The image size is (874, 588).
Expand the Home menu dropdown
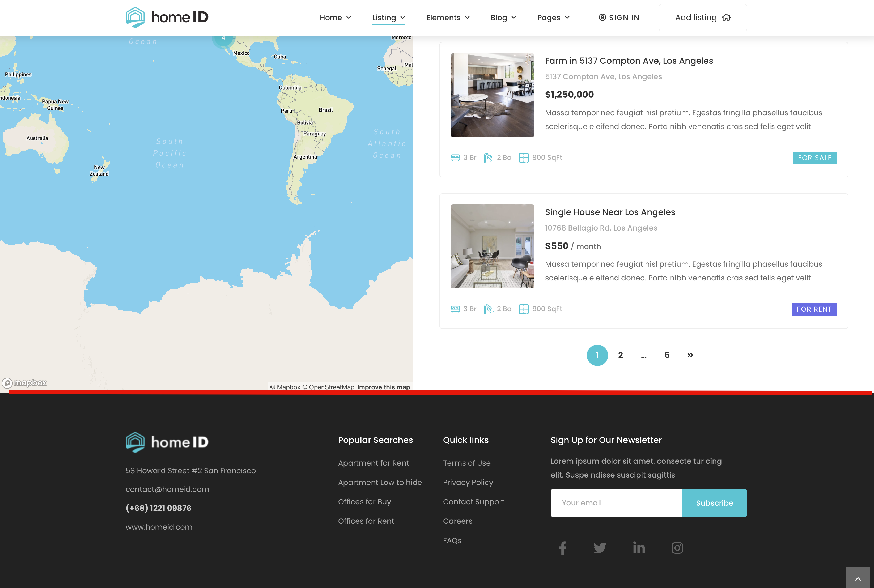pos(335,18)
